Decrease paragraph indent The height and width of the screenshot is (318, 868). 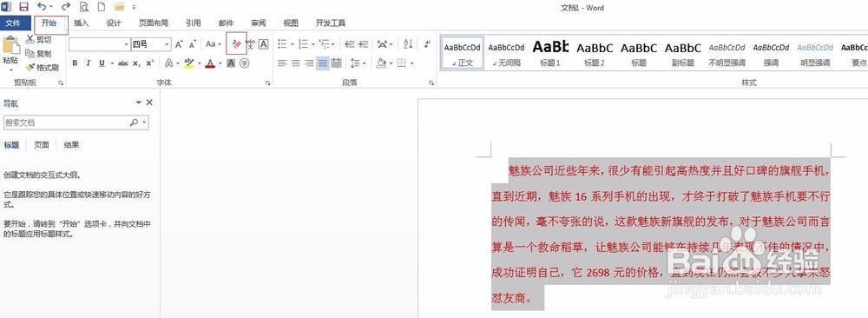click(x=350, y=43)
